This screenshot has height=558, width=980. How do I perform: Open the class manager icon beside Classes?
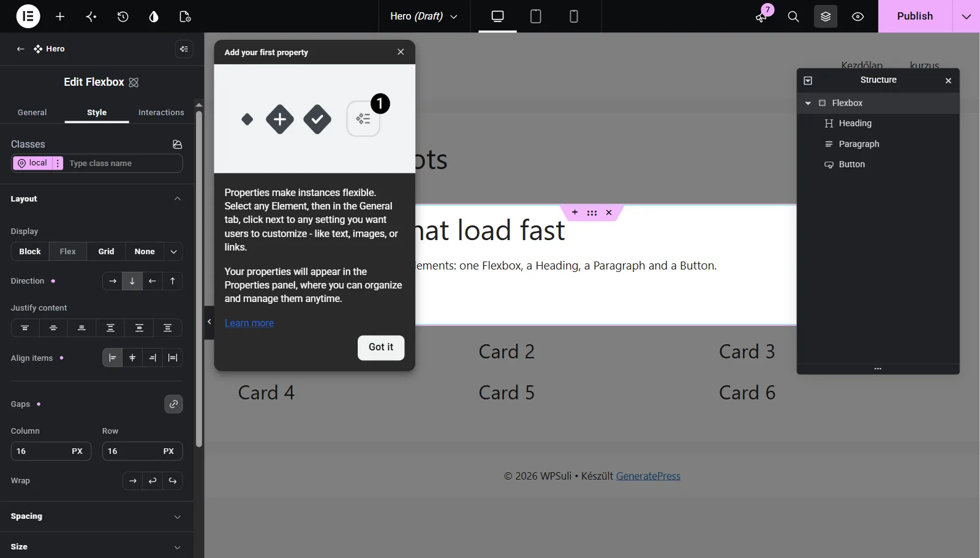click(178, 145)
